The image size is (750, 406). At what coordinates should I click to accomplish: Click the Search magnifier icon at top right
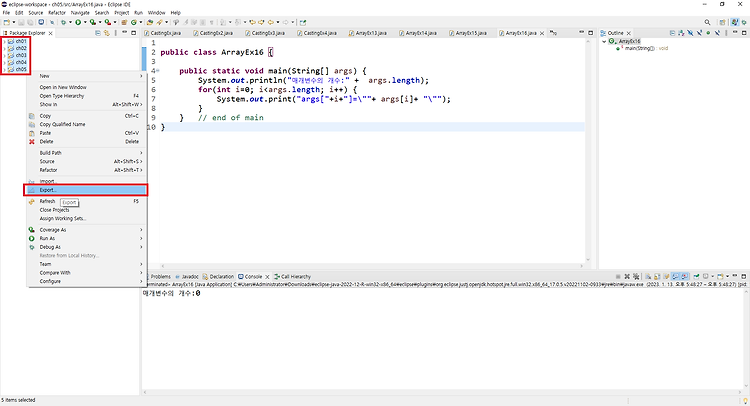coord(707,22)
